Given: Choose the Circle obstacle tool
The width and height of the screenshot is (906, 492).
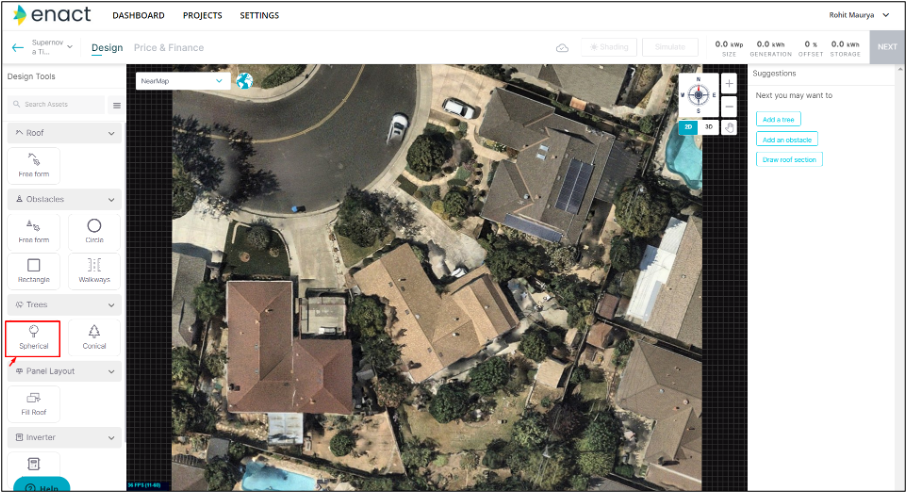Looking at the screenshot, I should click(x=94, y=231).
